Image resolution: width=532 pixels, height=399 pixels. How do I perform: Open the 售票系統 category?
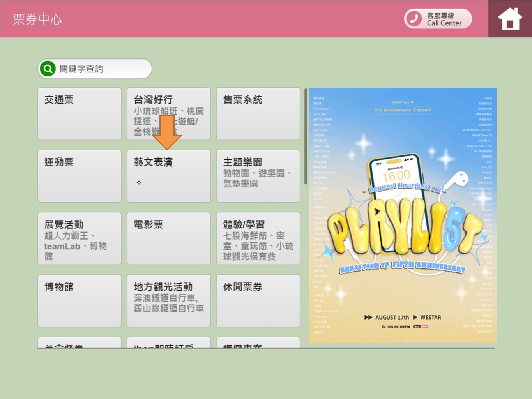[x=258, y=114]
